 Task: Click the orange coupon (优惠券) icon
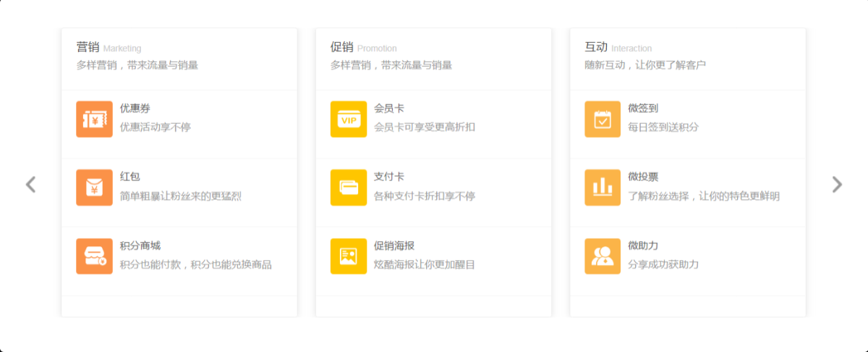(94, 119)
